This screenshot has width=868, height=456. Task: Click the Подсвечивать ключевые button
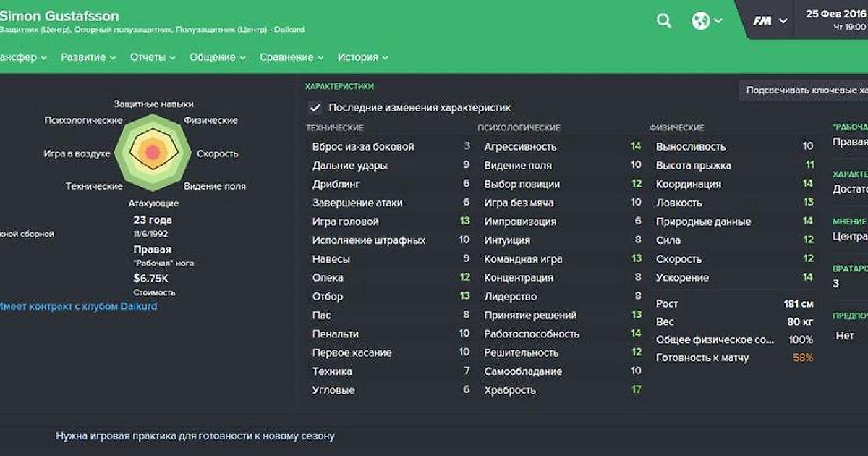coord(804,90)
